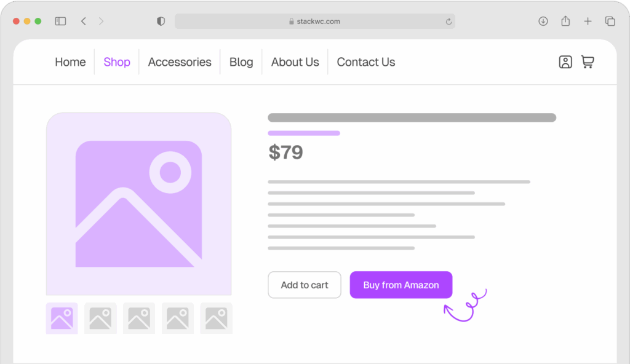Click the Buy from Amazon button

(x=401, y=285)
